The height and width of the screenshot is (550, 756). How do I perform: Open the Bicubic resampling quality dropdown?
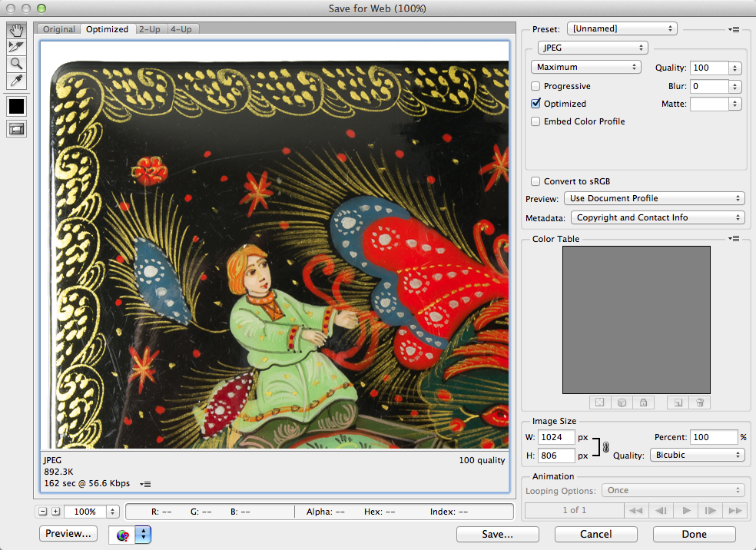[697, 455]
